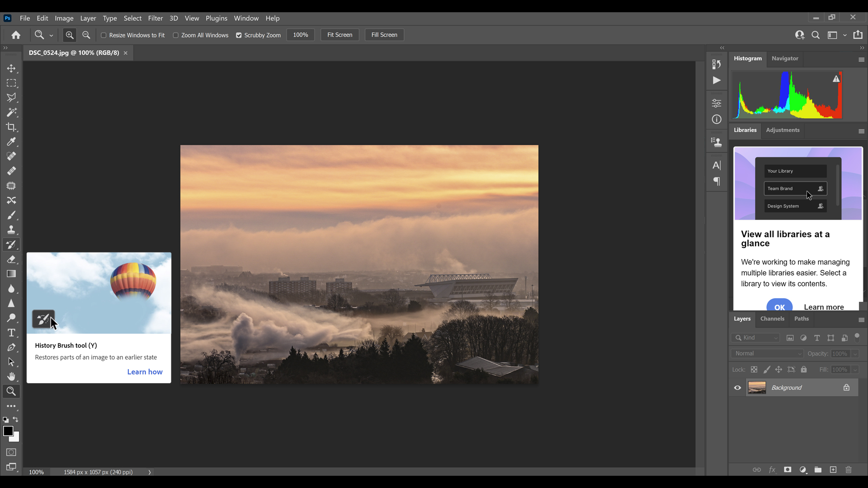868x488 pixels.
Task: Open the delete layer trash icon
Action: [x=849, y=469]
